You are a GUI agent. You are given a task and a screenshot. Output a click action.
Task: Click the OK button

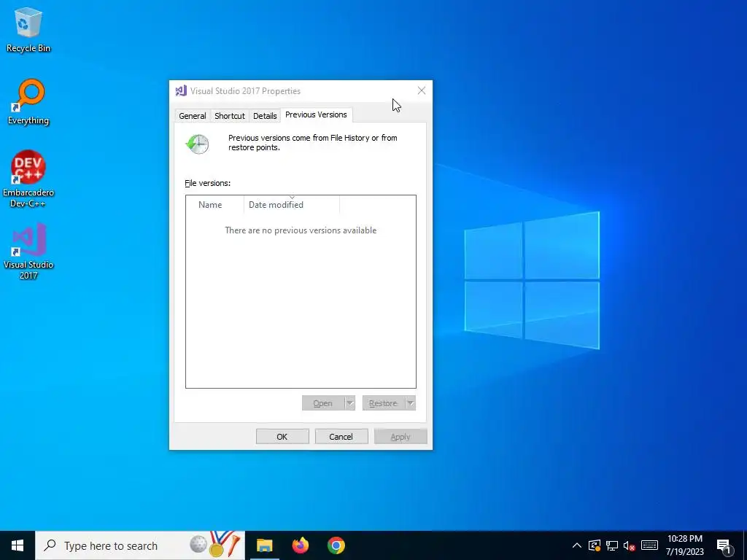point(282,437)
